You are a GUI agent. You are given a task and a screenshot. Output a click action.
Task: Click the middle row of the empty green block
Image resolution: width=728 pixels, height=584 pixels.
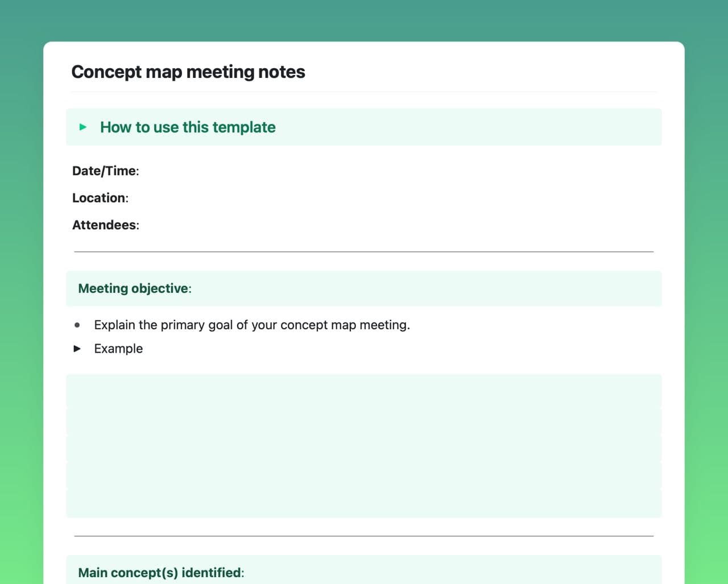pyautogui.click(x=364, y=448)
